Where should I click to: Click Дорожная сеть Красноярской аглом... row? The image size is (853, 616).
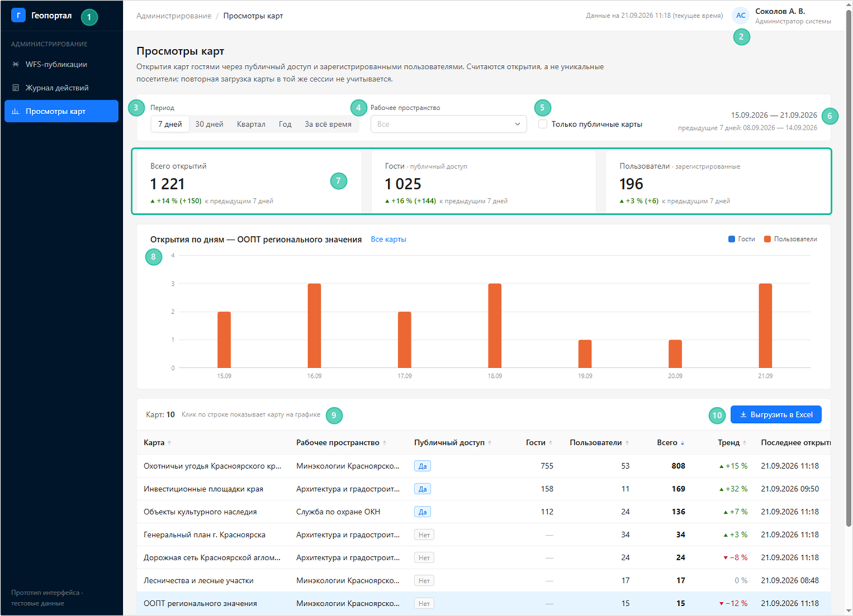pyautogui.click(x=484, y=557)
